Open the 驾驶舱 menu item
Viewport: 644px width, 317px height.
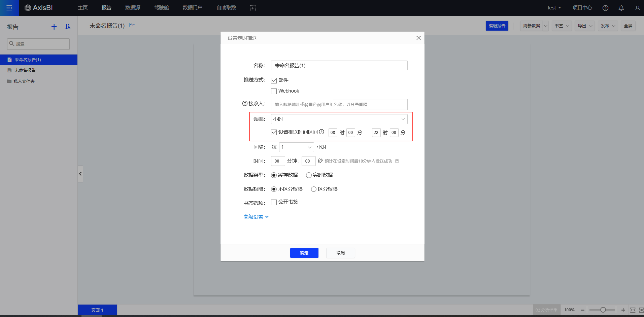161,8
